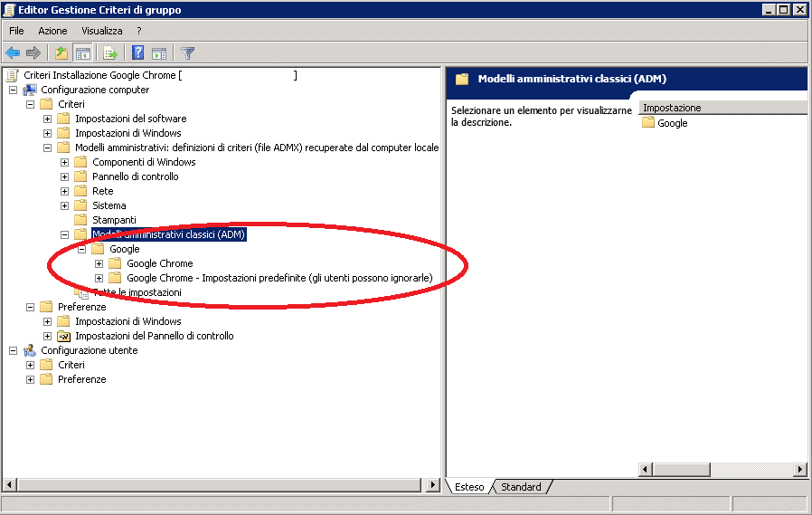Collapse the Google tree node
Image resolution: width=812 pixels, height=515 pixels.
tap(81, 250)
